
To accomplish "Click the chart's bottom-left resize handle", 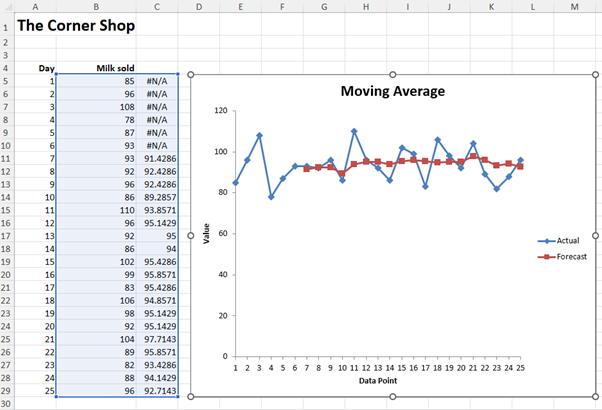I will (x=190, y=397).
